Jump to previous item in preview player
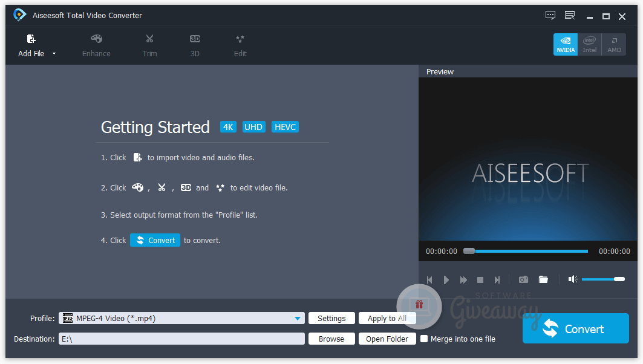The width and height of the screenshot is (643, 364). (429, 279)
